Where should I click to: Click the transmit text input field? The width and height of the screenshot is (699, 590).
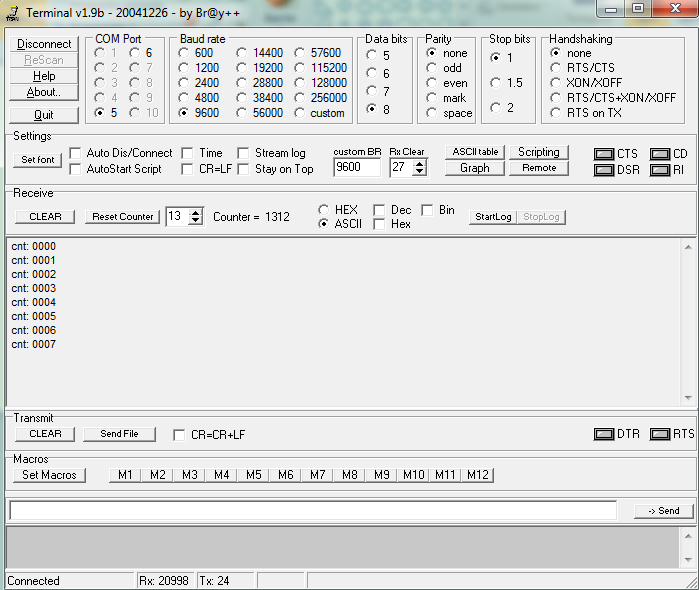(313, 511)
